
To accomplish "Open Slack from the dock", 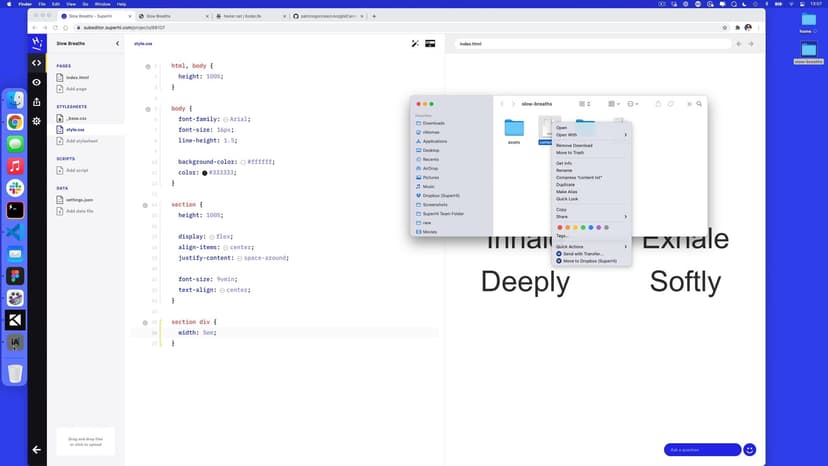I will click(x=15, y=187).
